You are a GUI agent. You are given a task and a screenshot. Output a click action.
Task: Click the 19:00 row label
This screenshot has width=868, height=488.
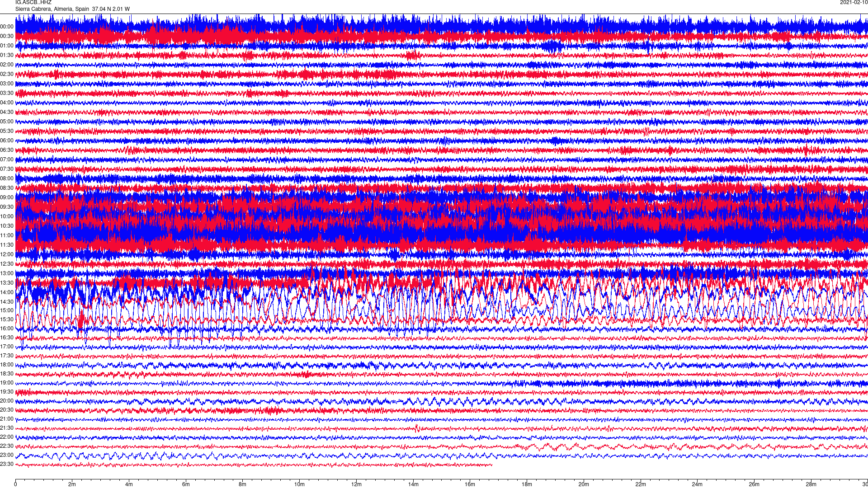click(x=7, y=383)
